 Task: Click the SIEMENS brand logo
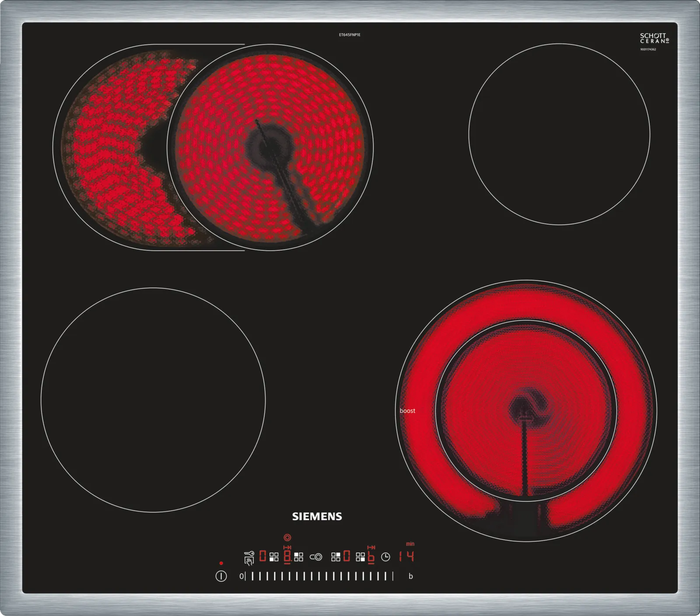317,516
